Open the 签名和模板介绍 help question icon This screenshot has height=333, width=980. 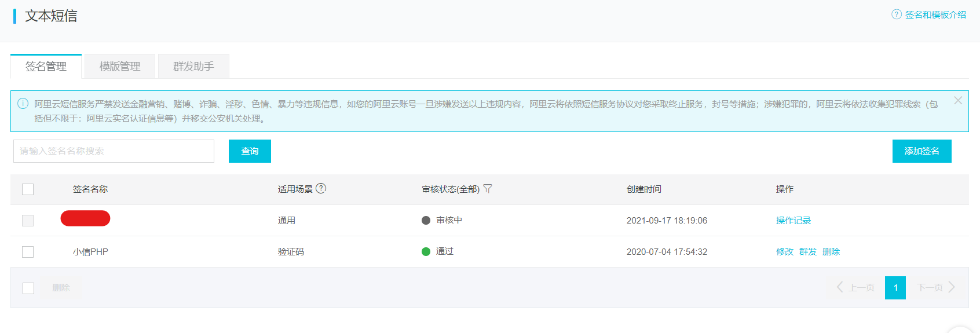point(896,14)
